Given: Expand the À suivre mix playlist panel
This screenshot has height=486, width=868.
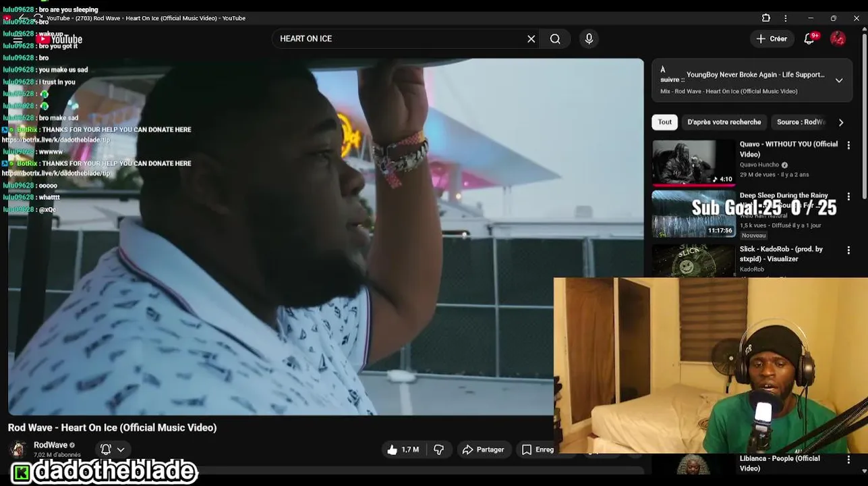Looking at the screenshot, I should tap(839, 80).
